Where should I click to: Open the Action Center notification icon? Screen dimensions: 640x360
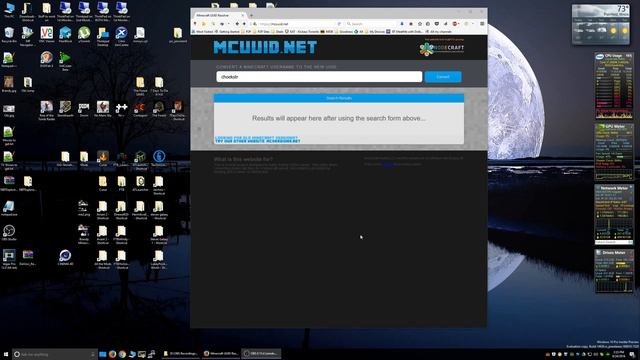point(632,354)
